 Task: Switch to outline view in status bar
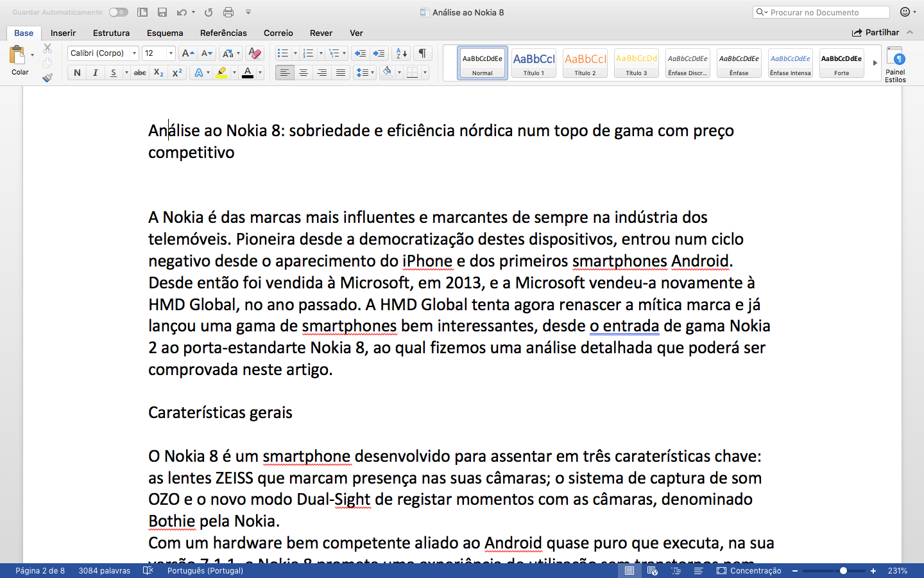click(676, 570)
